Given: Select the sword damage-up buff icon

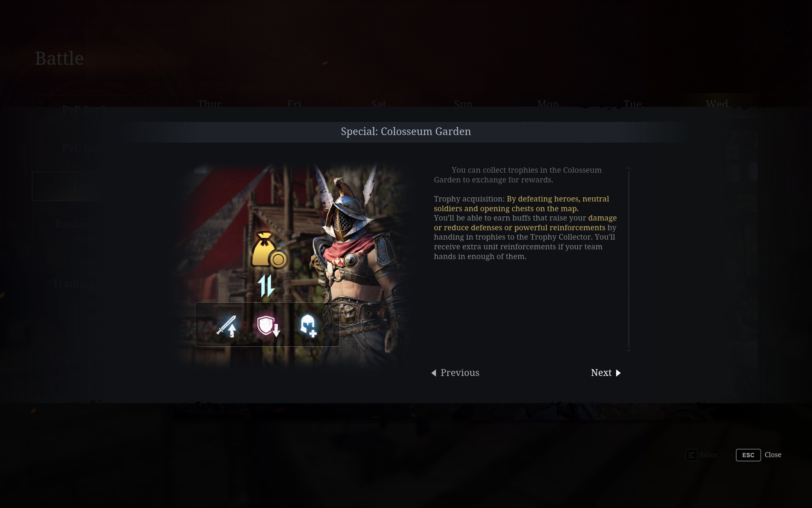Looking at the screenshot, I should (x=227, y=326).
